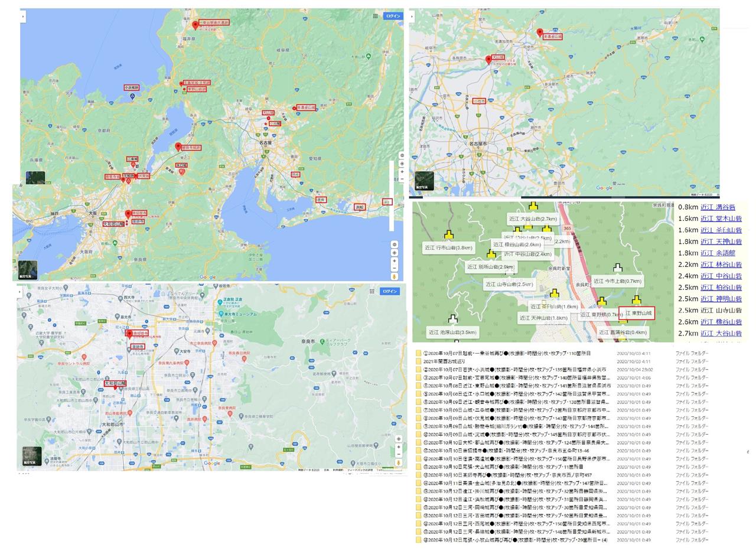The width and height of the screenshot is (756, 554).
Task: Select the 尾張・犬山城再び folder row
Action: click(561, 467)
